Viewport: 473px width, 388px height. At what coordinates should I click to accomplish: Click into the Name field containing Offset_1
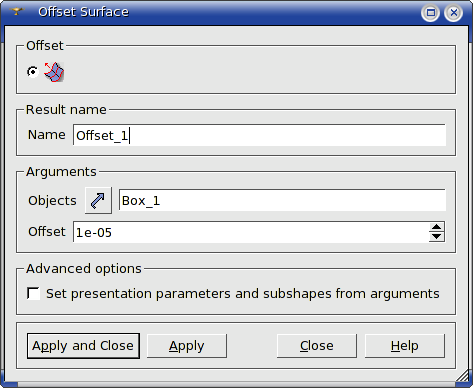coord(259,135)
